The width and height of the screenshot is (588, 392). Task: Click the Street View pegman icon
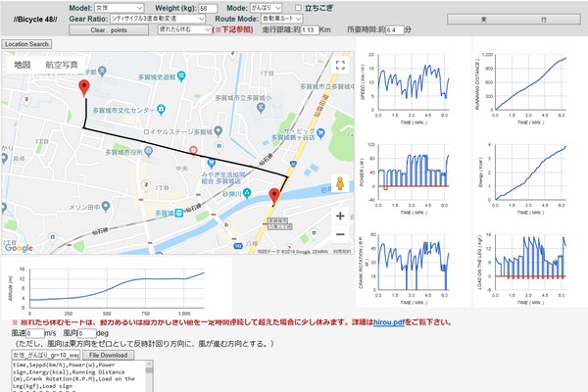(x=340, y=184)
